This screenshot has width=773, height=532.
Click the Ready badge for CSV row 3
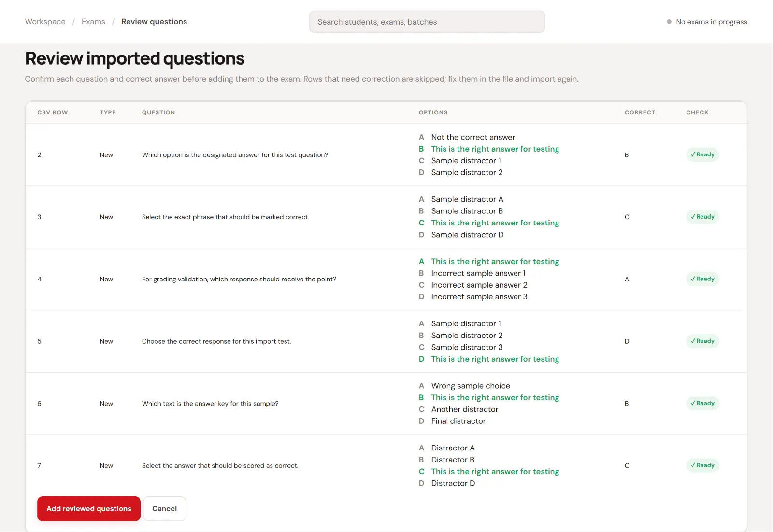point(702,217)
